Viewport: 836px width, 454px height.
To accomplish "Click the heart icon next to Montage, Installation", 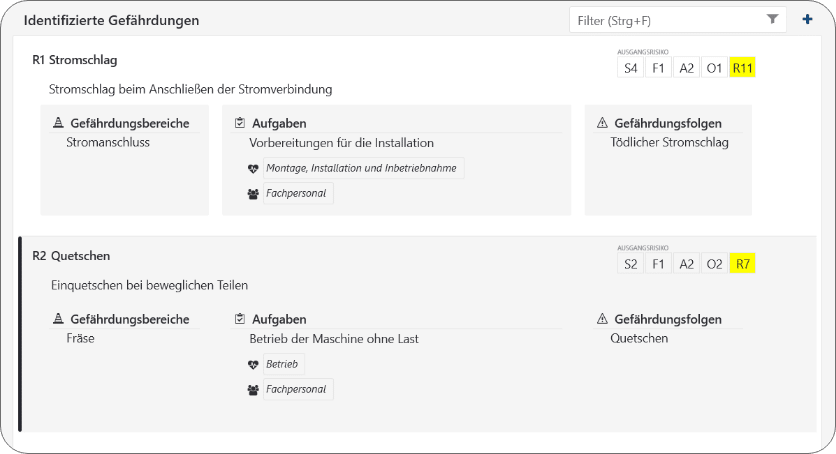I will (253, 169).
